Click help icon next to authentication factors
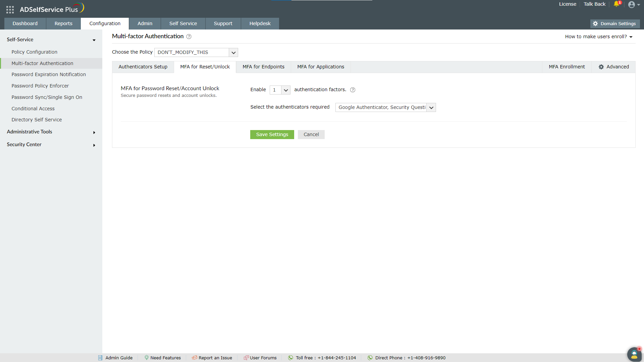Viewport: 644px width, 362px height. point(353,90)
